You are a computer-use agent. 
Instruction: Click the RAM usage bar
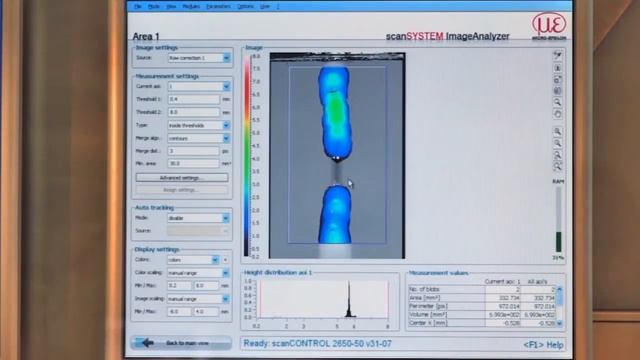point(558,220)
